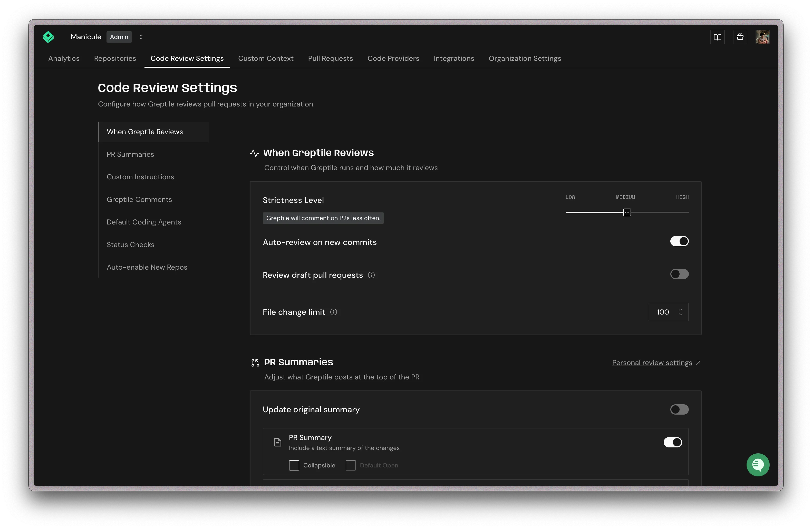Click the File change limit stepper arrows
Screen dimensions: 812x529
pos(680,312)
